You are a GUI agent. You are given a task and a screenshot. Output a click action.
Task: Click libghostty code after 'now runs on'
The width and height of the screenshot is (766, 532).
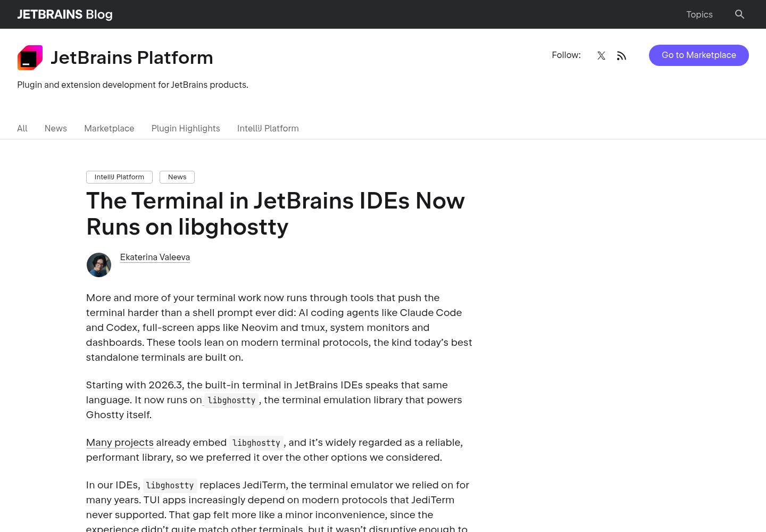point(231,401)
